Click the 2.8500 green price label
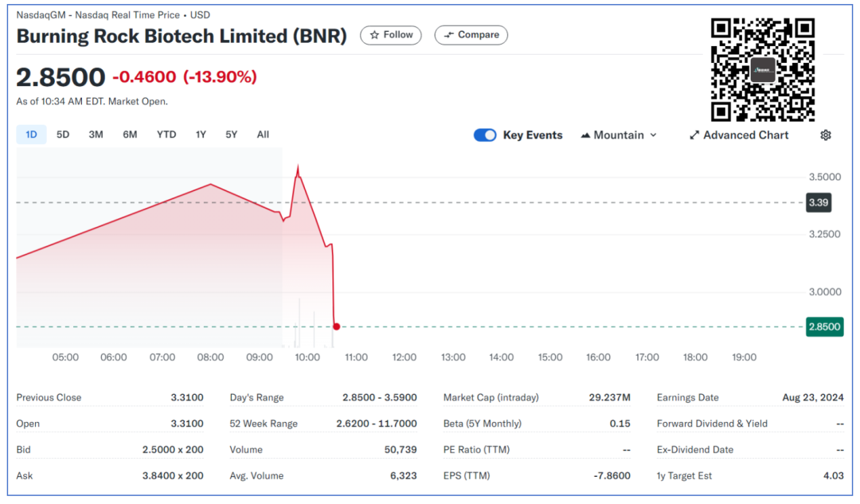 (824, 326)
